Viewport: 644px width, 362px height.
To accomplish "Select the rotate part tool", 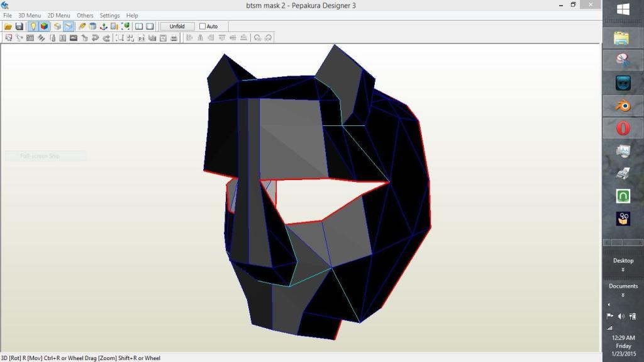I will tap(19, 38).
